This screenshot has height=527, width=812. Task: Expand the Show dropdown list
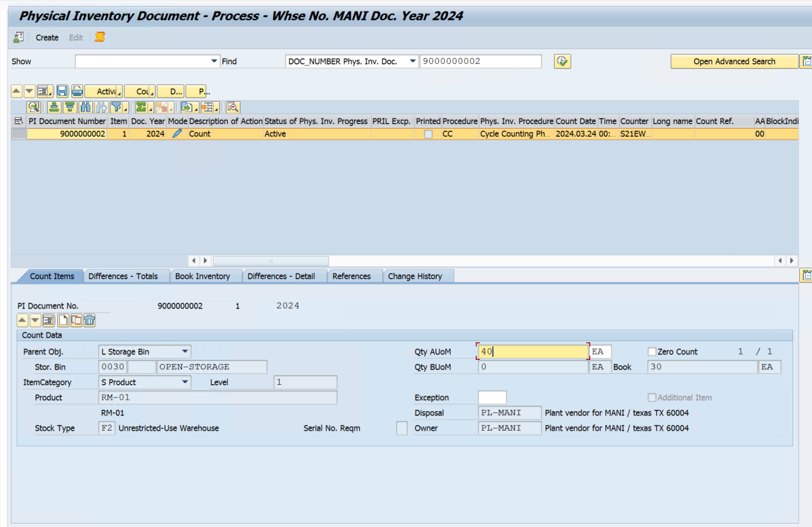[215, 61]
